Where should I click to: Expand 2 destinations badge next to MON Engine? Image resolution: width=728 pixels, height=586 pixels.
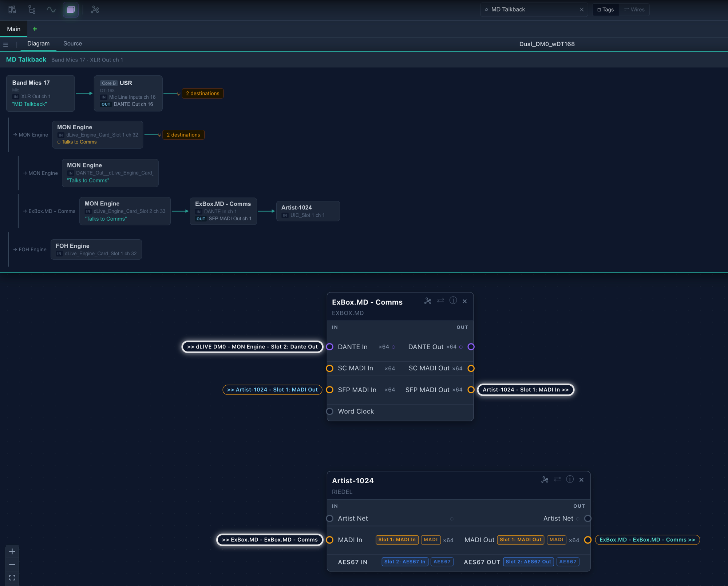tap(183, 135)
